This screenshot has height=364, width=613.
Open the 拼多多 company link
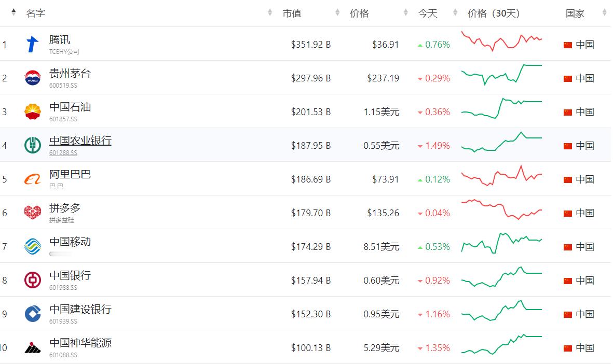click(65, 208)
